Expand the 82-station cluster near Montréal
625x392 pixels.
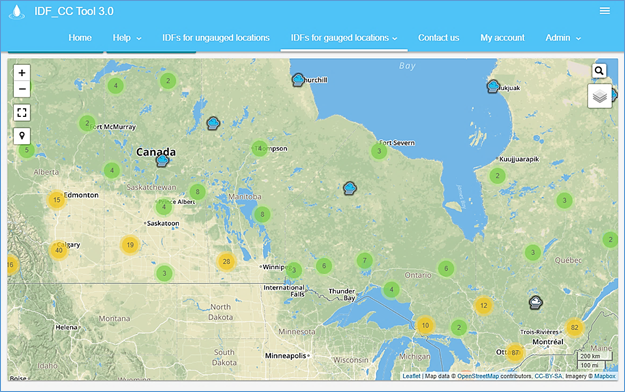[x=574, y=327]
